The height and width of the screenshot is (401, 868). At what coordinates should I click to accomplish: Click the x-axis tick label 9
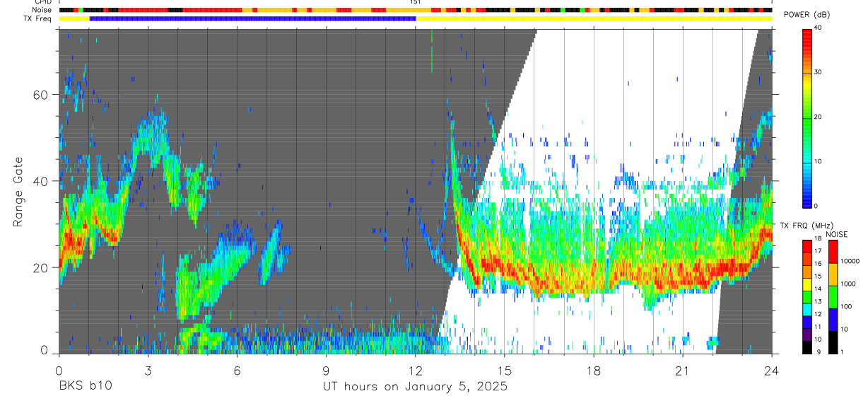click(x=326, y=371)
